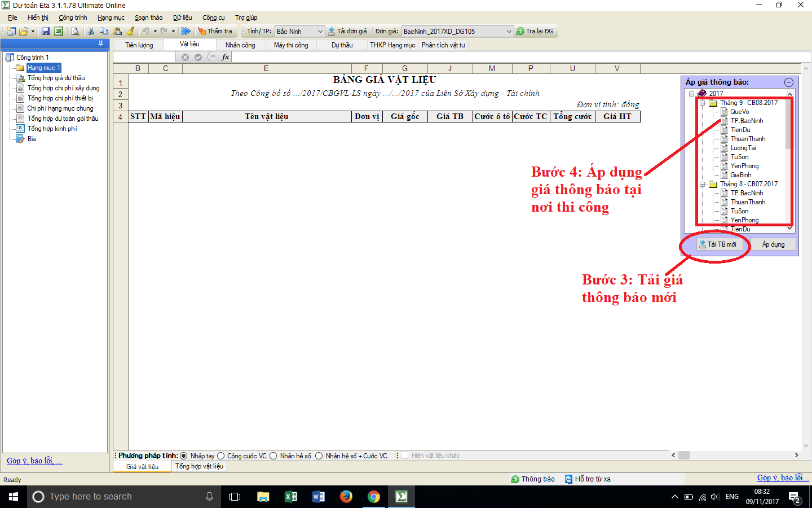Tick the 'Hiện vật liệu khác' checkbox

click(404, 456)
